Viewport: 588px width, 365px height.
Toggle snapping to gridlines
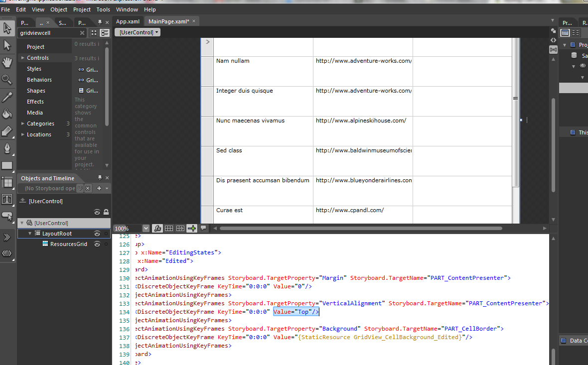point(180,228)
